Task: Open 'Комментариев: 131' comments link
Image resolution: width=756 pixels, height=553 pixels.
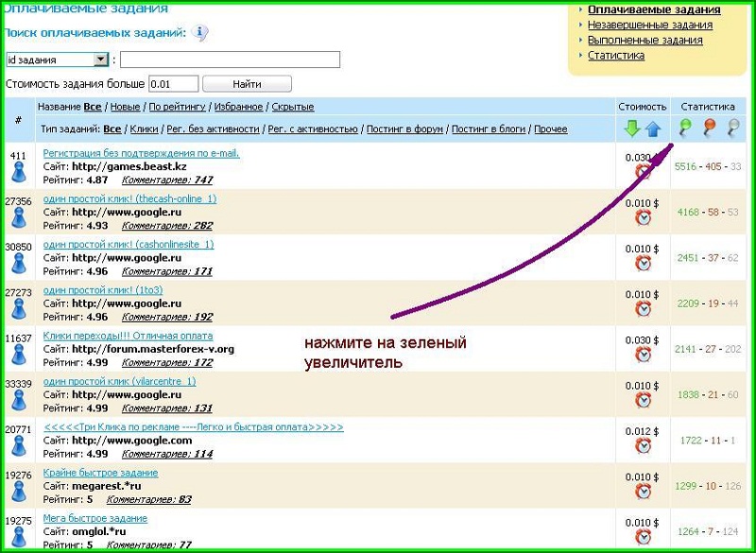Action: [167, 408]
